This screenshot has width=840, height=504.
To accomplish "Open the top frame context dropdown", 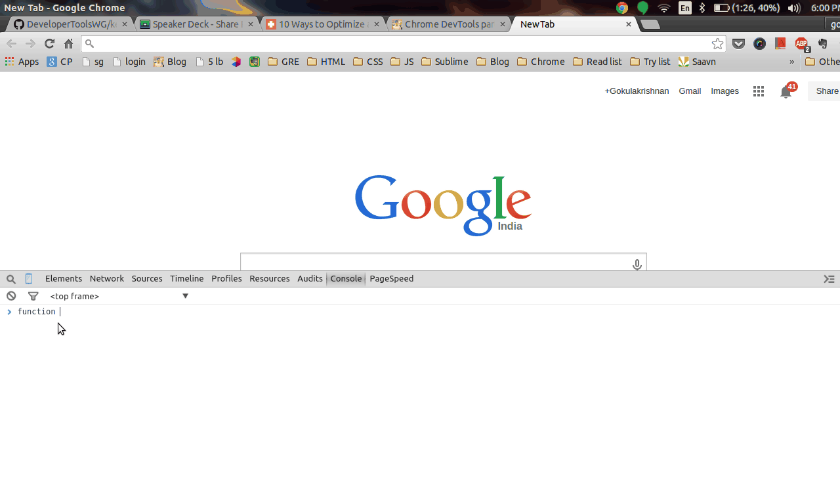I will (x=119, y=296).
